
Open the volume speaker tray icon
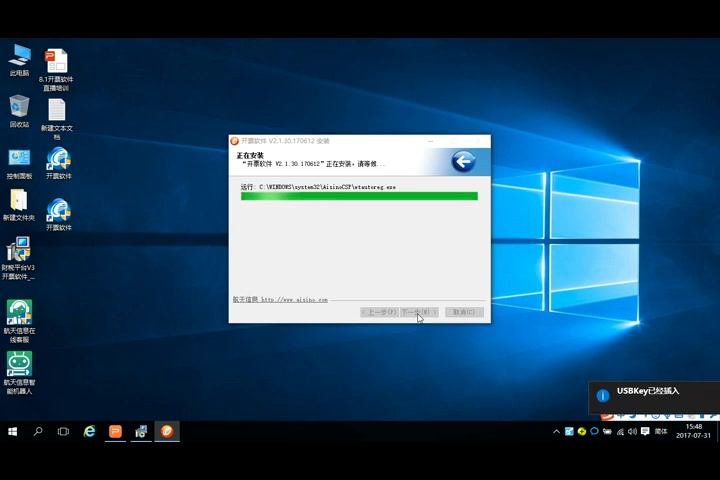[x=632, y=431]
